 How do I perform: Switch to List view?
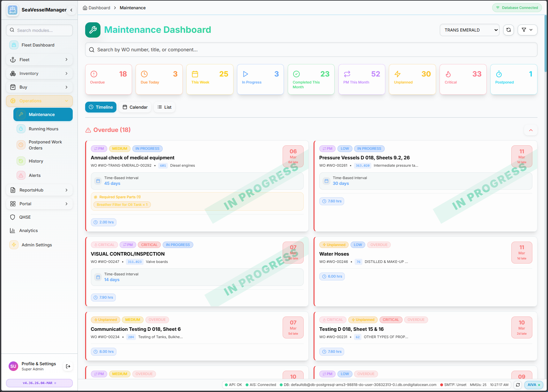tap(164, 107)
